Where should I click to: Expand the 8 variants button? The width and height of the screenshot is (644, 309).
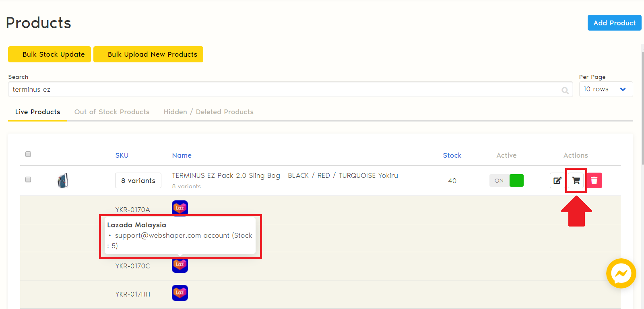tap(138, 181)
